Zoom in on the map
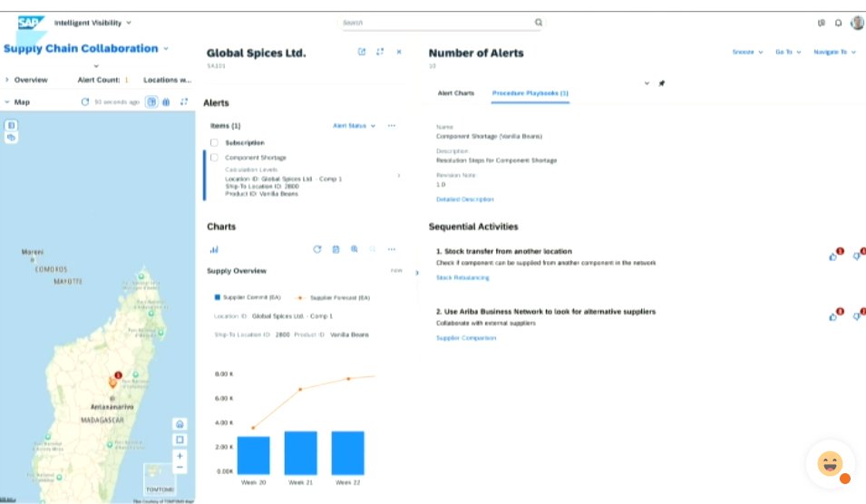The width and height of the screenshot is (866, 504). [x=180, y=456]
